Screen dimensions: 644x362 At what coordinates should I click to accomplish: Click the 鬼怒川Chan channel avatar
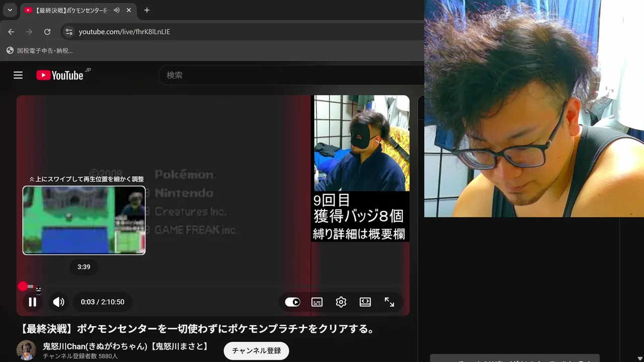(x=26, y=350)
